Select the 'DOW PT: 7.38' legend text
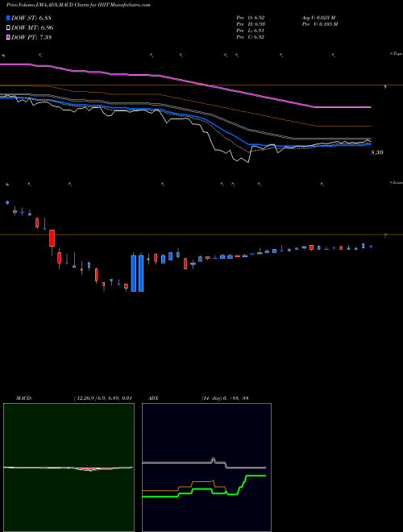The width and height of the screenshot is (403, 532). click(31, 37)
